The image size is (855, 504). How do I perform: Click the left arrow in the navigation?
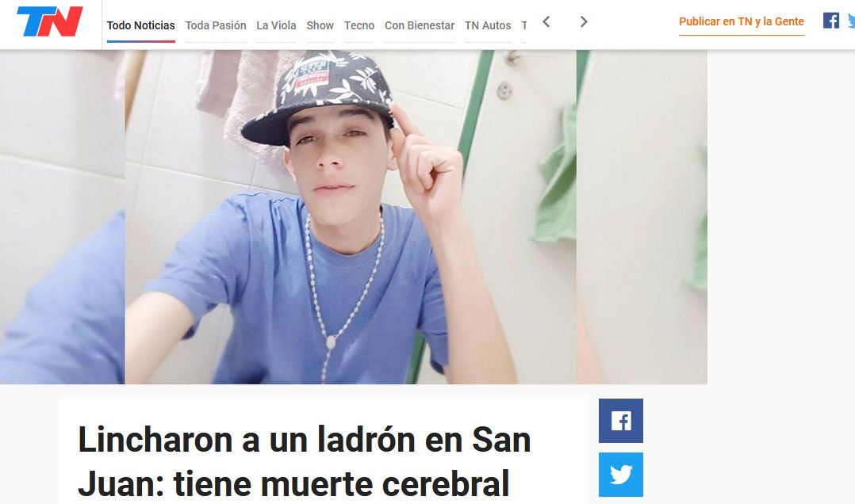click(546, 22)
